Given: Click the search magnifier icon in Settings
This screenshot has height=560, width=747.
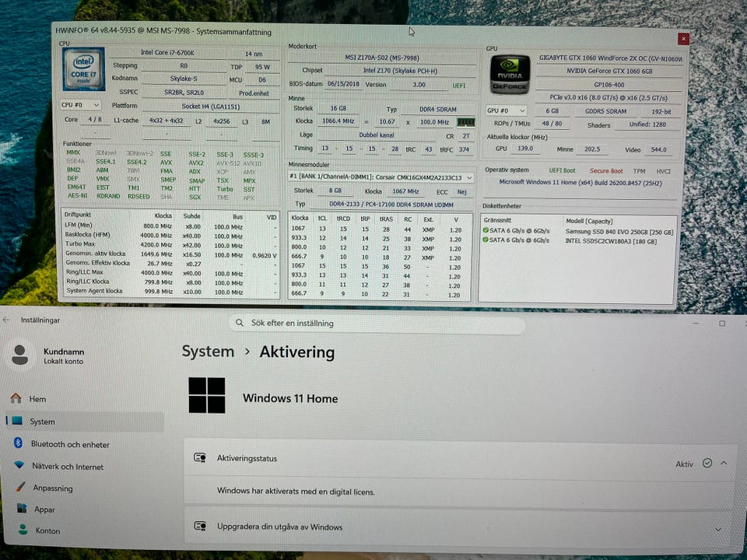Looking at the screenshot, I should coord(240,323).
